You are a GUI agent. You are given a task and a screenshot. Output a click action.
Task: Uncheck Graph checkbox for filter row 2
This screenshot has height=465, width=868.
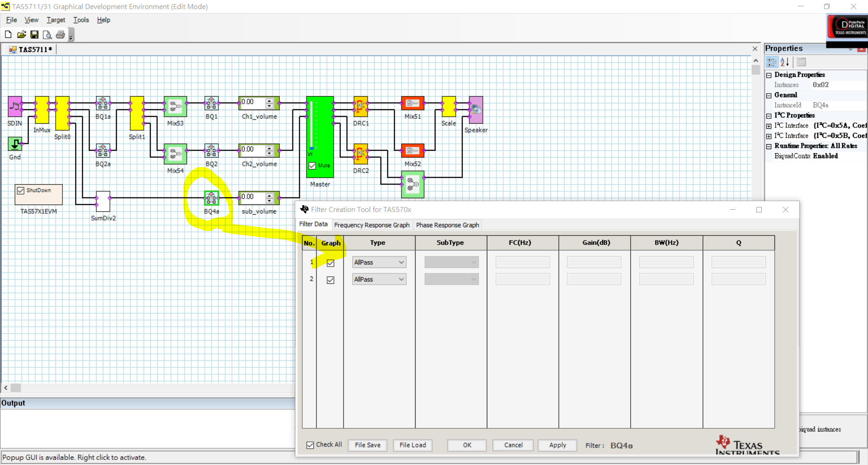330,280
